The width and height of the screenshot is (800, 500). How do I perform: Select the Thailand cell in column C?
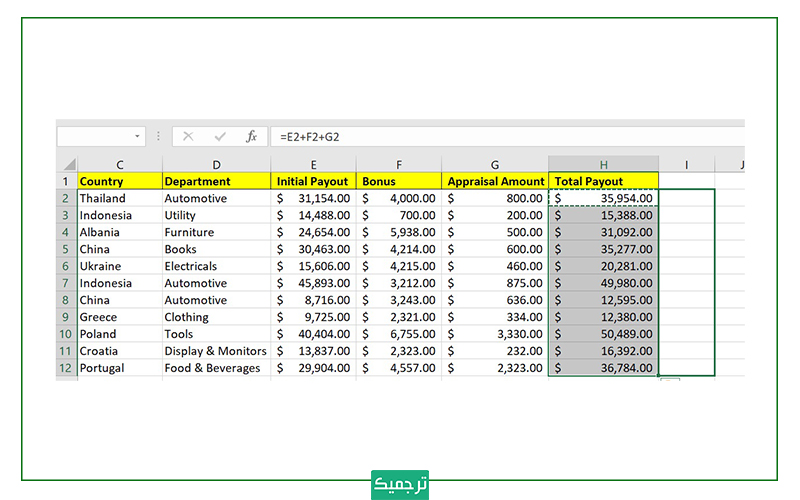click(x=119, y=198)
